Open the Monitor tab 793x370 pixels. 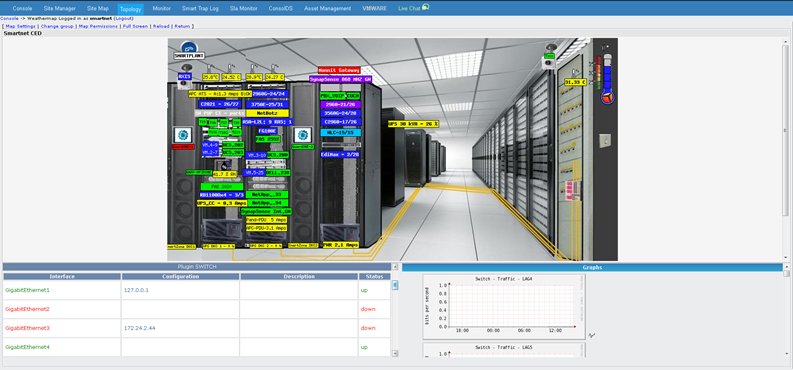(x=162, y=9)
